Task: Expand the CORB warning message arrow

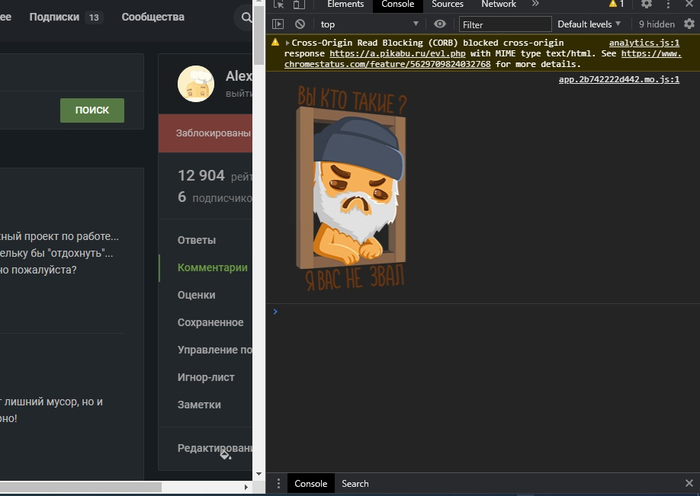Action: [x=288, y=44]
